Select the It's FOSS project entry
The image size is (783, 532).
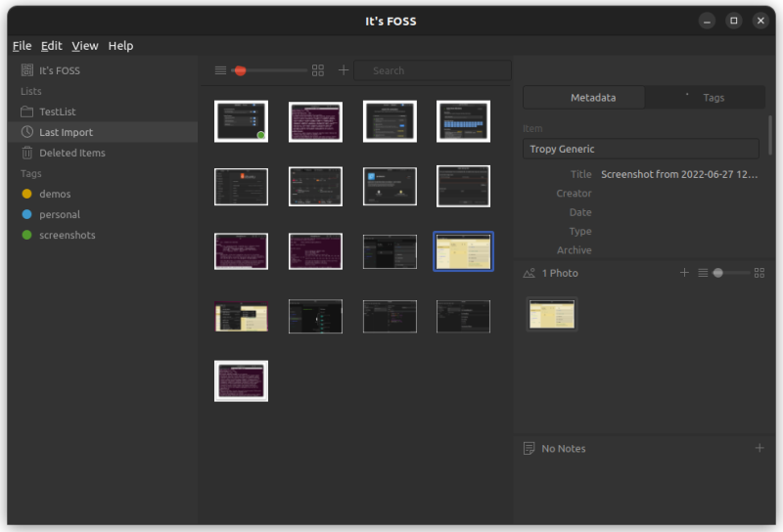(103, 70)
